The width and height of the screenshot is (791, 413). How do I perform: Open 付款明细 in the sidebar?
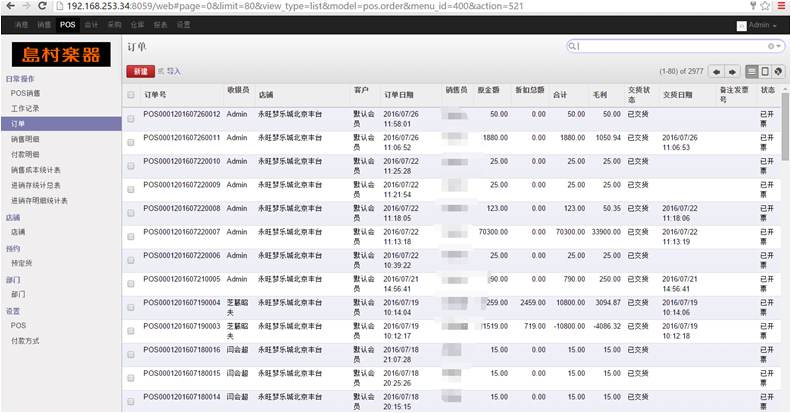pos(25,154)
